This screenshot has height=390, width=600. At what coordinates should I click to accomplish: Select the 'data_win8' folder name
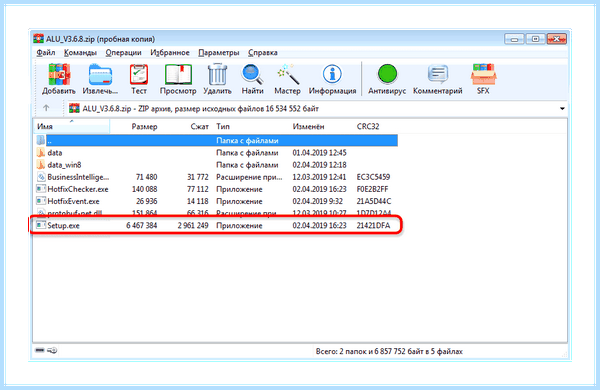click(64, 165)
